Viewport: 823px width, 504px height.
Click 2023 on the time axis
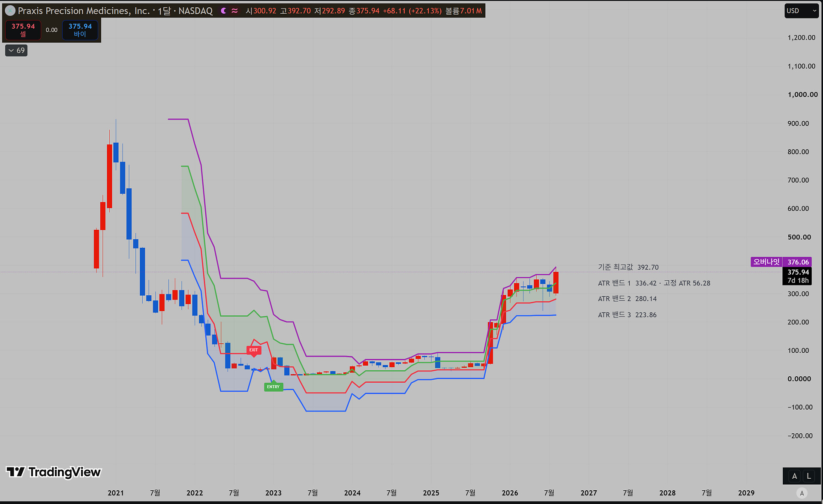click(x=273, y=493)
